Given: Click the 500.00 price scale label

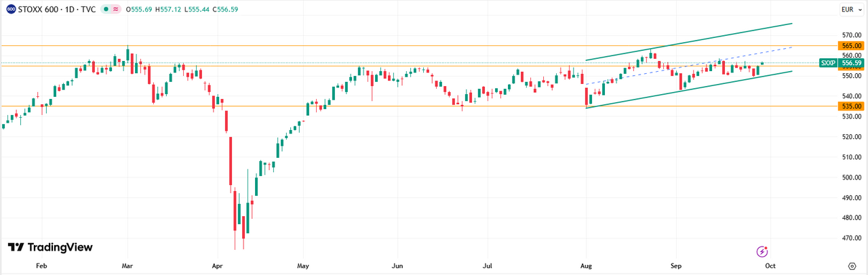Looking at the screenshot, I should [x=852, y=177].
